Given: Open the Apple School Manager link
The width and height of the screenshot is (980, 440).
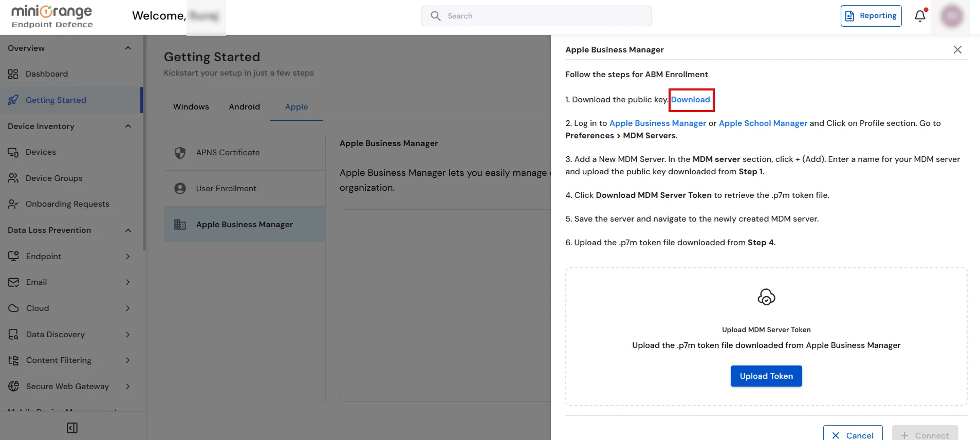Looking at the screenshot, I should [763, 123].
